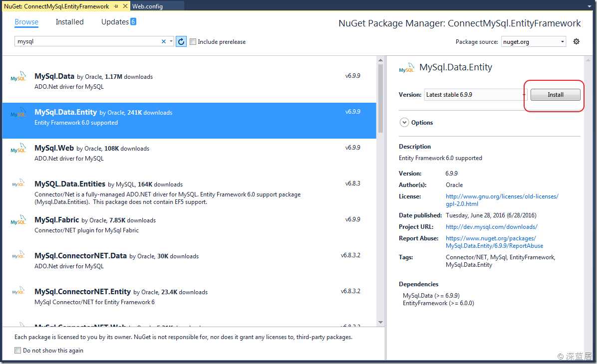Click in the mysql search field
Screen dimensions: 597x364
(x=87, y=41)
